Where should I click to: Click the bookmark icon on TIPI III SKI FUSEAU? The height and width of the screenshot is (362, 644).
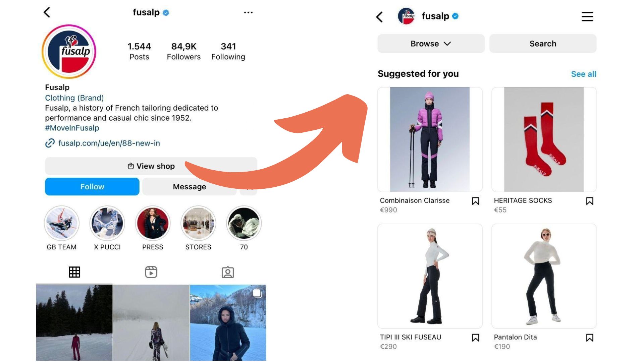click(x=476, y=337)
